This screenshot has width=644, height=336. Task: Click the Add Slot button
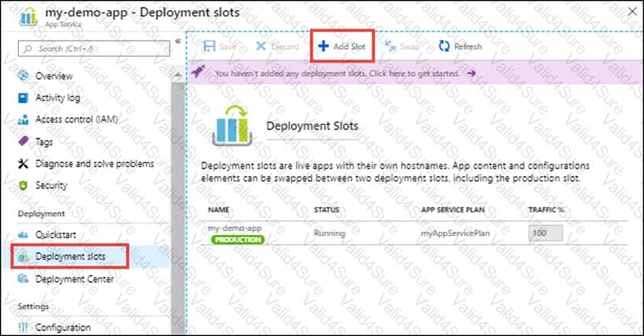[x=342, y=47]
